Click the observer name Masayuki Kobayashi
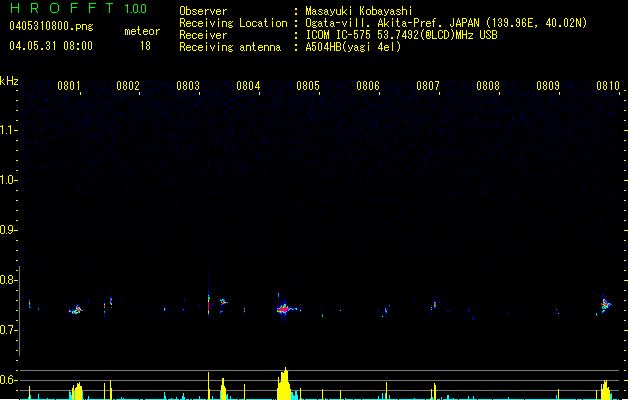This screenshot has height=400, width=629. 359,11
